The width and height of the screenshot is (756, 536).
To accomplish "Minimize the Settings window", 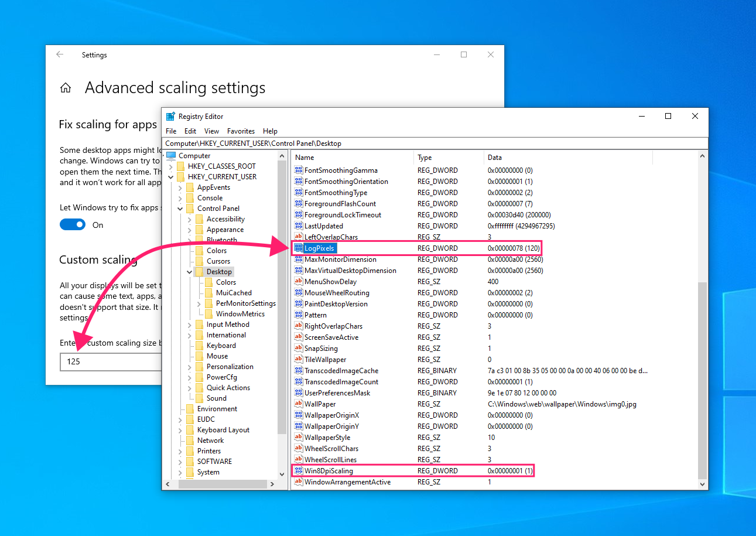I will (437, 54).
